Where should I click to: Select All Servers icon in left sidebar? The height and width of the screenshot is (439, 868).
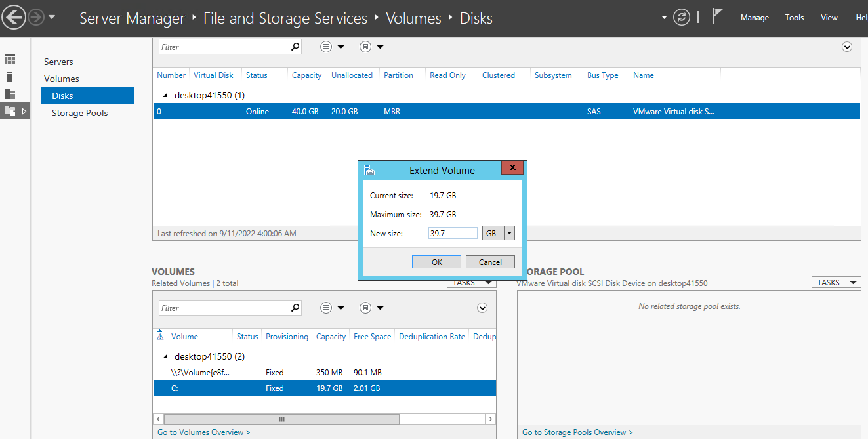click(10, 94)
